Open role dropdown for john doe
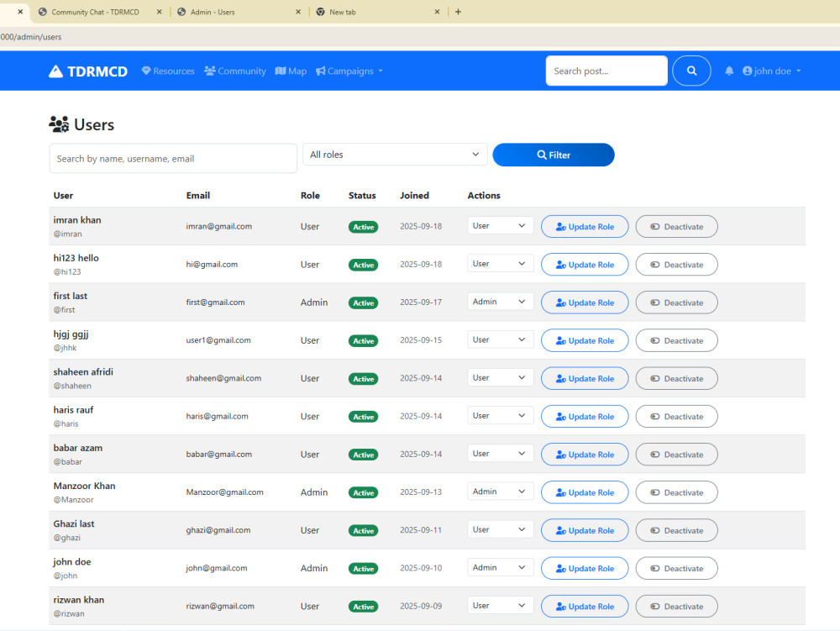 (x=500, y=567)
